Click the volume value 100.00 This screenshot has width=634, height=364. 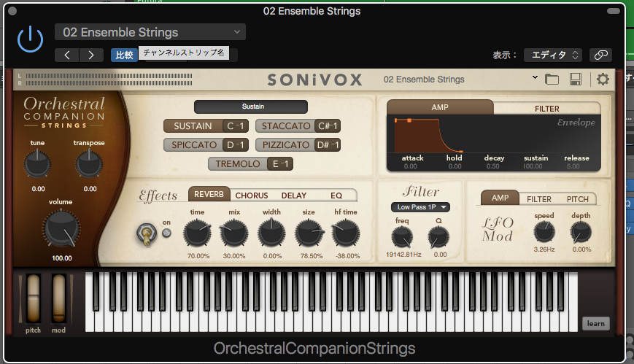point(62,258)
